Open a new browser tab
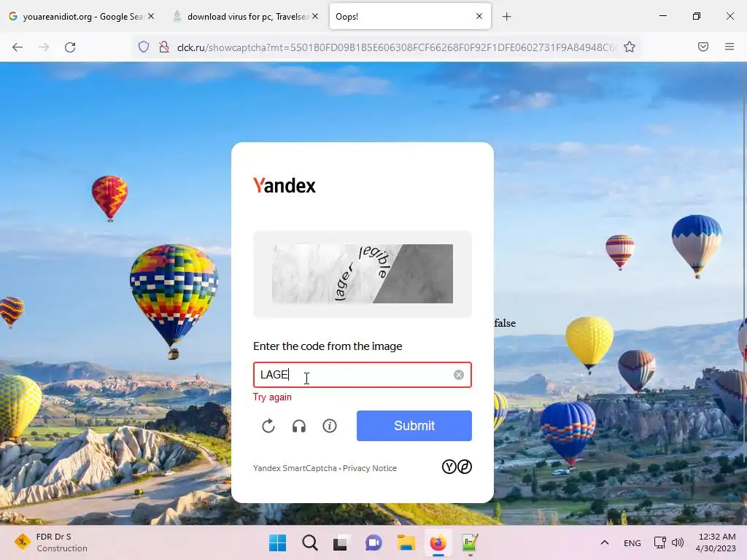747x560 pixels. click(x=506, y=17)
